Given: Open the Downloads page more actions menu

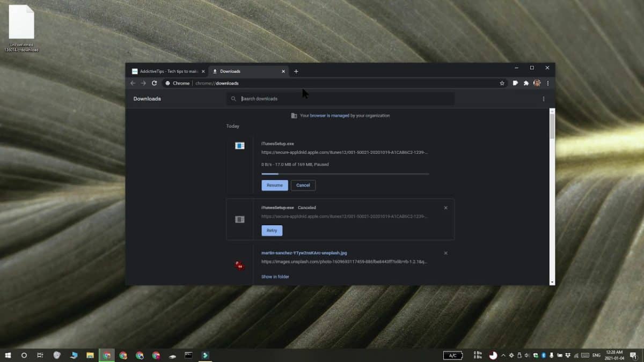Looking at the screenshot, I should point(544,99).
